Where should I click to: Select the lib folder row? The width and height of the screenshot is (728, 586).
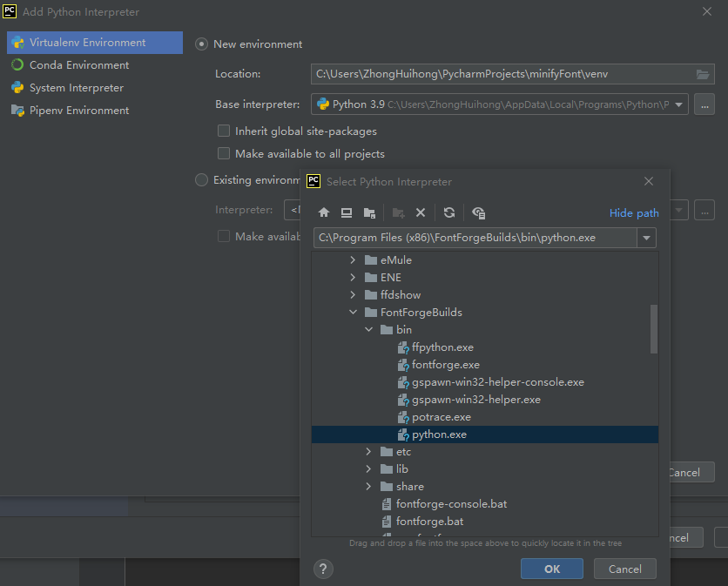pos(485,469)
